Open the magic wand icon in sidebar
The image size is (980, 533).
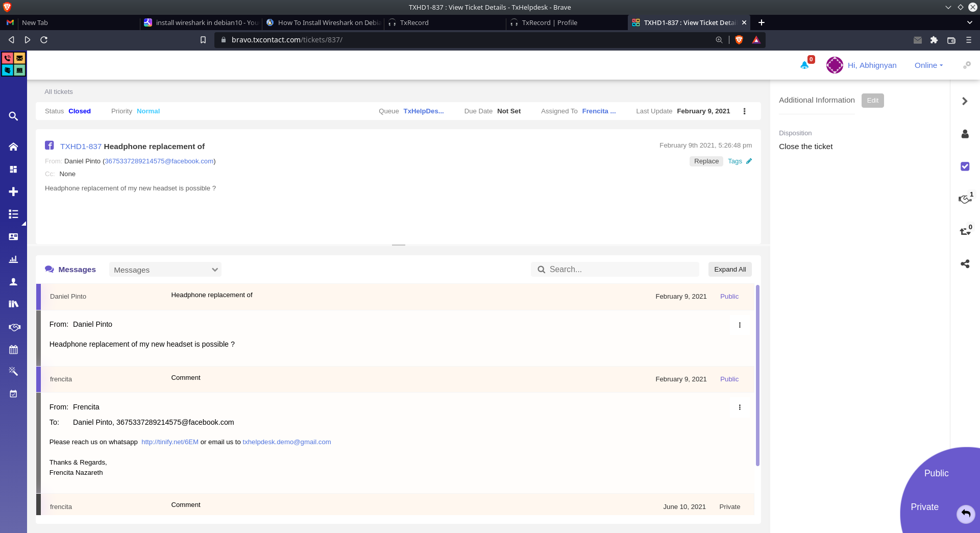click(x=13, y=371)
